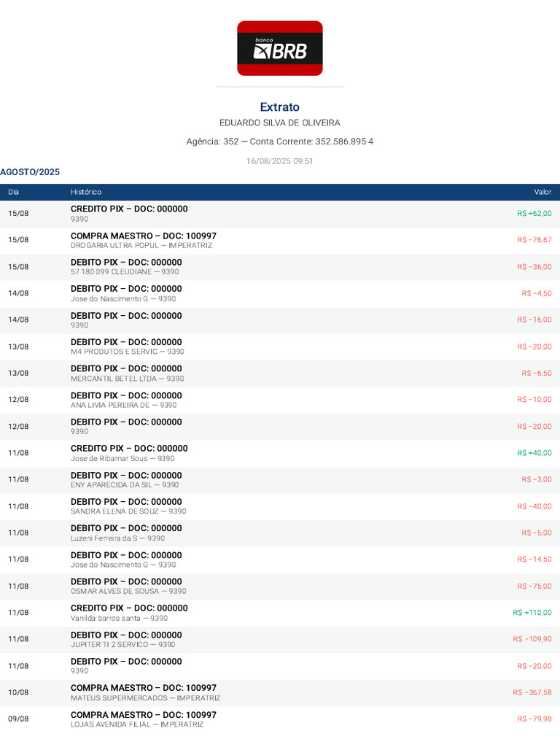Select the amount "R$ -367,58"
560x747 pixels.
point(532,692)
